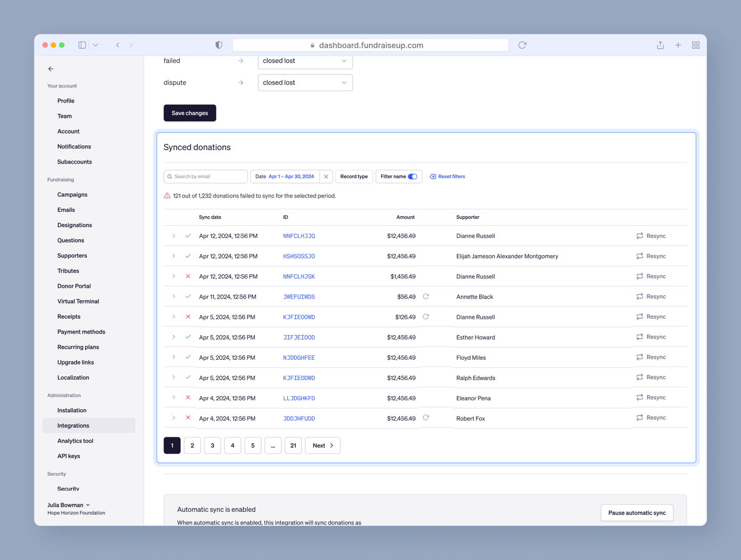Click the recurring icon on the JWEFUIWDS row
This screenshot has width=741, height=560.
(426, 297)
